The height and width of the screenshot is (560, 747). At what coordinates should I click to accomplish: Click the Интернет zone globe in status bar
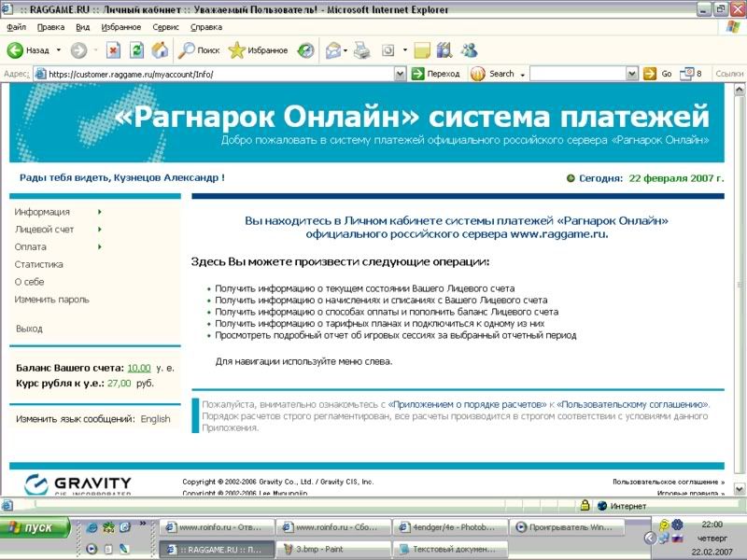coord(602,506)
